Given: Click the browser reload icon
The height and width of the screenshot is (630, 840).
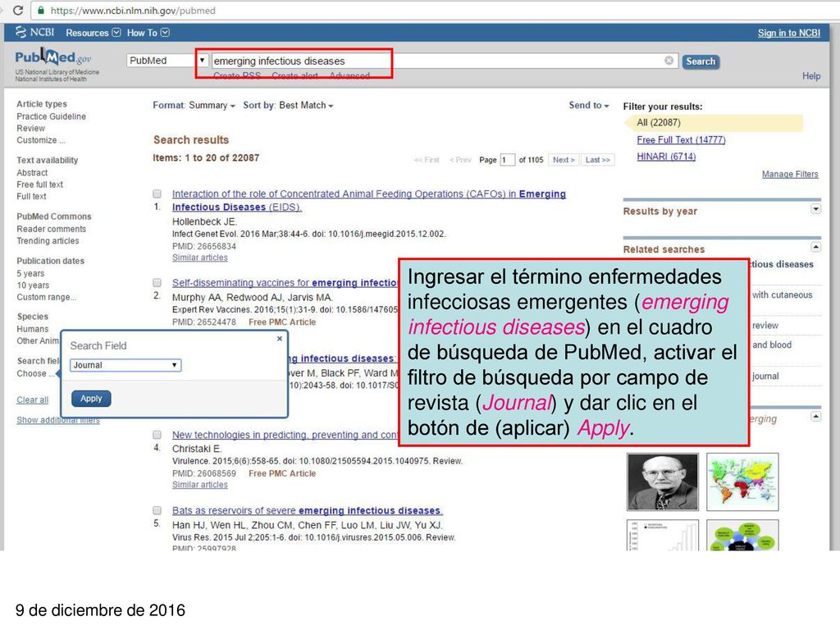Looking at the screenshot, I should click(18, 10).
